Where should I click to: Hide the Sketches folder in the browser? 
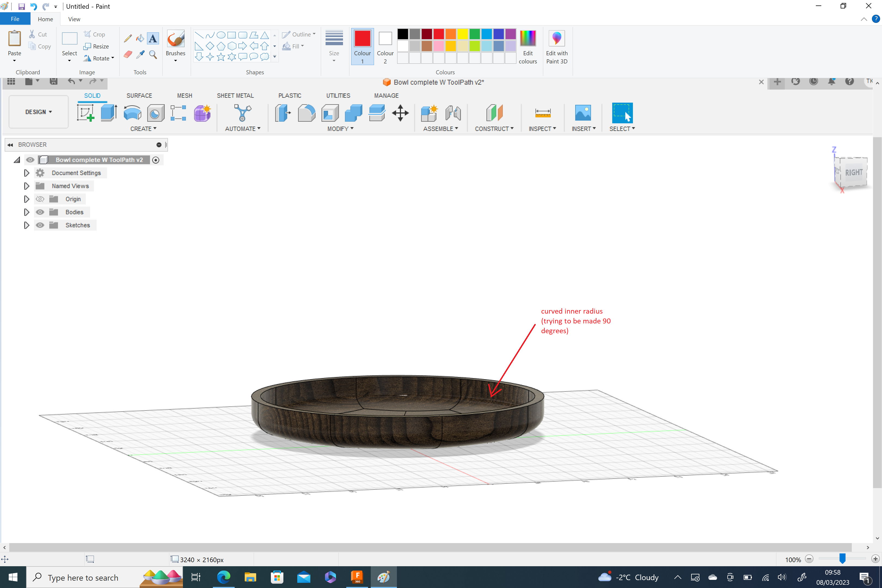pyautogui.click(x=40, y=225)
